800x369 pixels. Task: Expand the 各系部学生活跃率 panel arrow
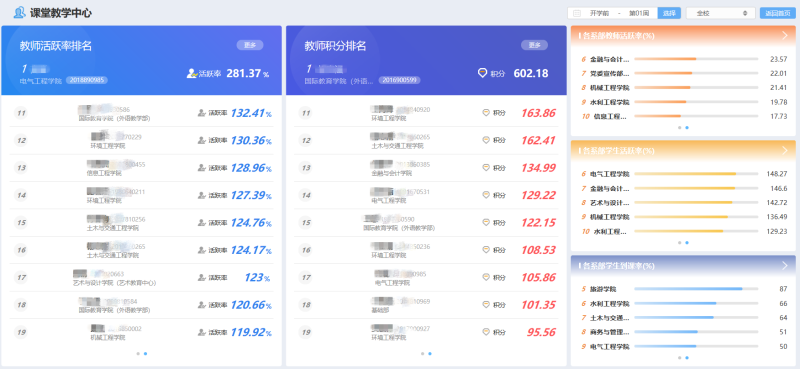[785, 151]
